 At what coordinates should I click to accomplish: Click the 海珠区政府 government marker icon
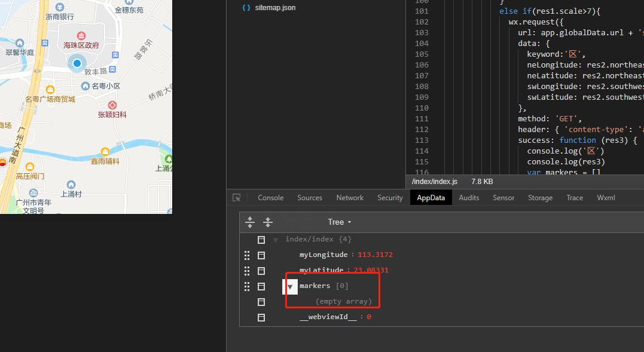tap(81, 33)
